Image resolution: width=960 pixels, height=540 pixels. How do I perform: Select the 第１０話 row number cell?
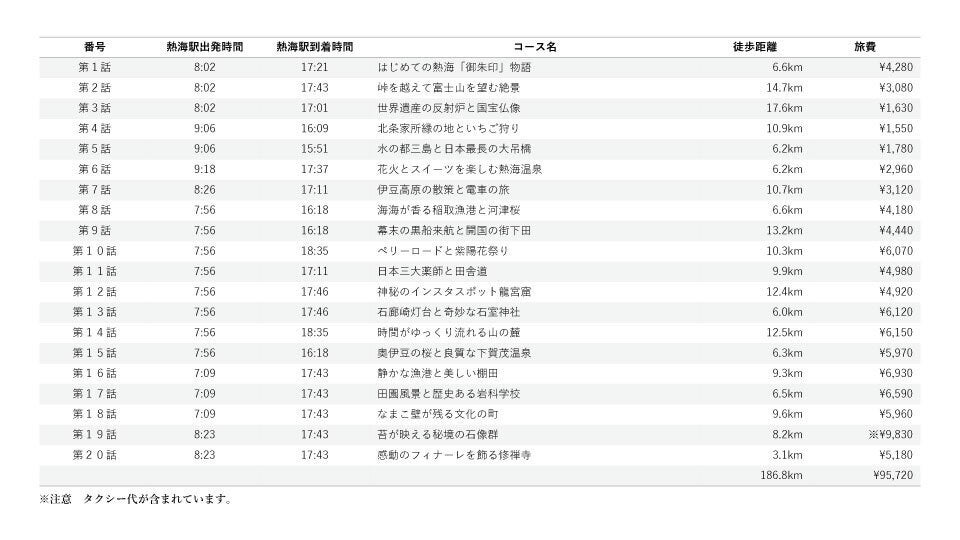pyautogui.click(x=94, y=251)
